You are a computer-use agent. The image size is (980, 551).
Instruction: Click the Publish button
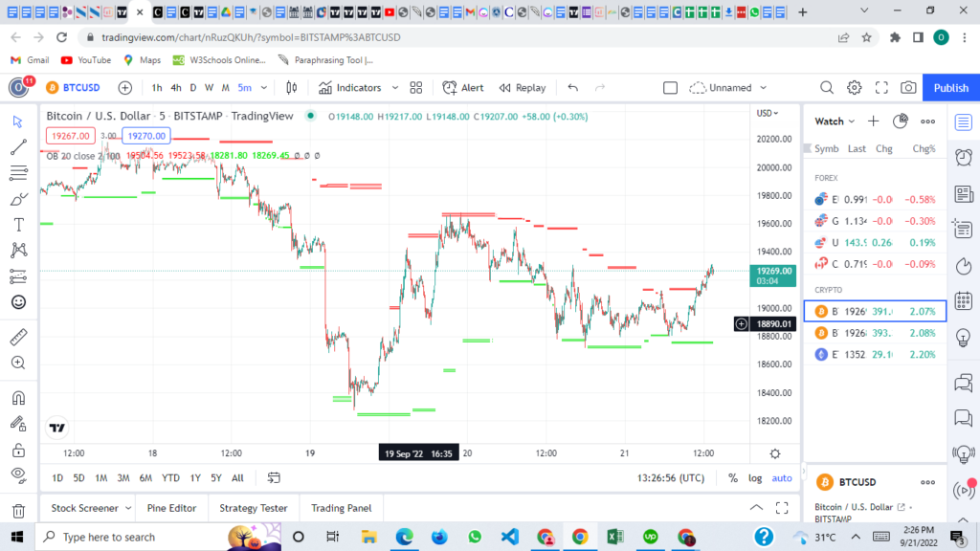pyautogui.click(x=950, y=88)
